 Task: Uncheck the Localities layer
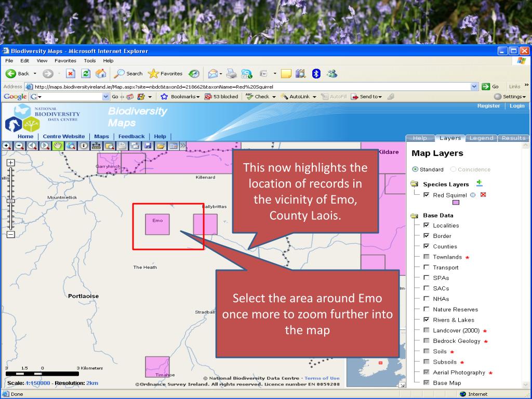[427, 225]
